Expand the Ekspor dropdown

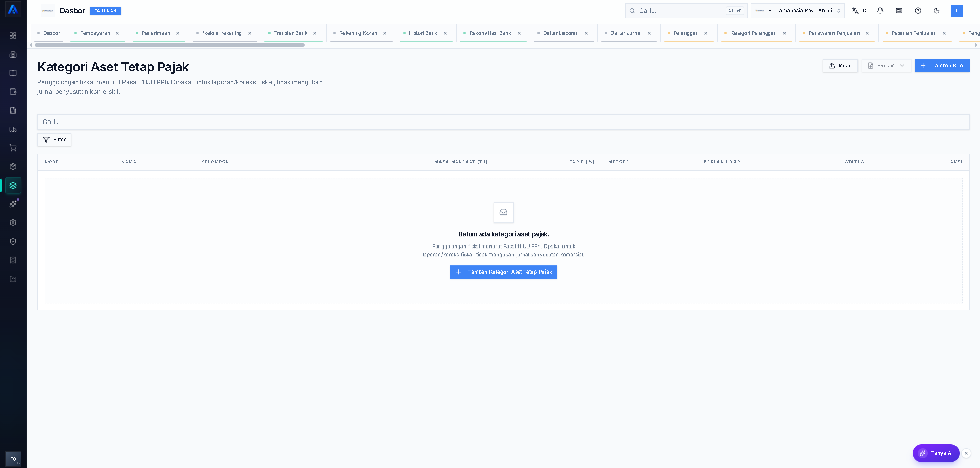886,66
